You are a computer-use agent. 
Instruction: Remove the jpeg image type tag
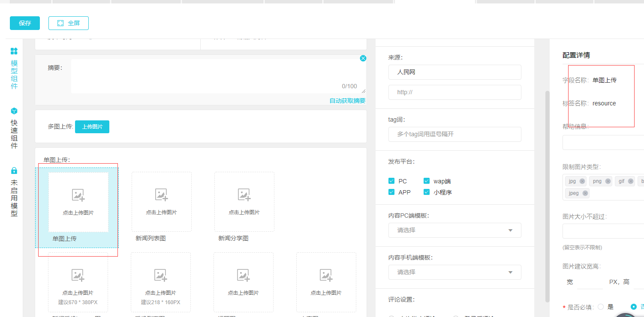[x=585, y=193]
